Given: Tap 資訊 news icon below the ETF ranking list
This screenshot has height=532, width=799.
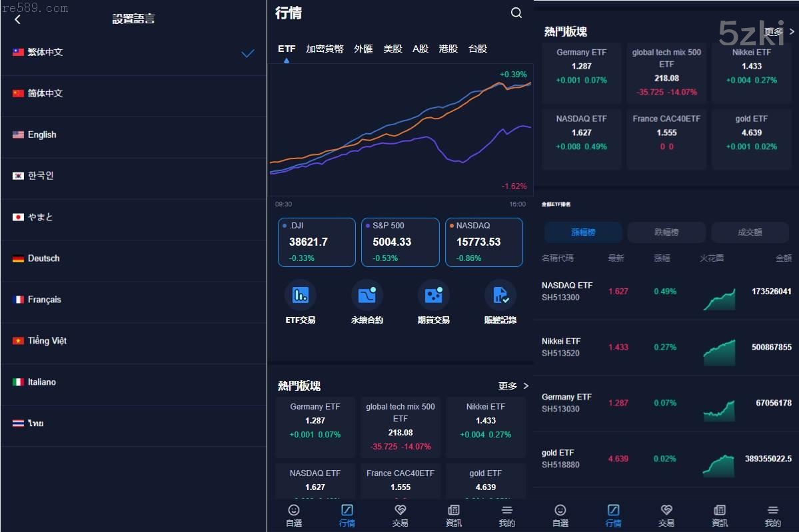Looking at the screenshot, I should pyautogui.click(x=720, y=515).
